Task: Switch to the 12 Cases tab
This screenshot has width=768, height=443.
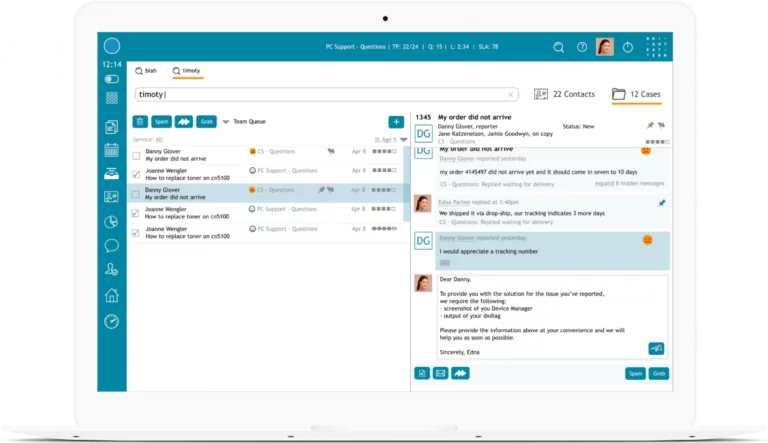Action: 636,94
